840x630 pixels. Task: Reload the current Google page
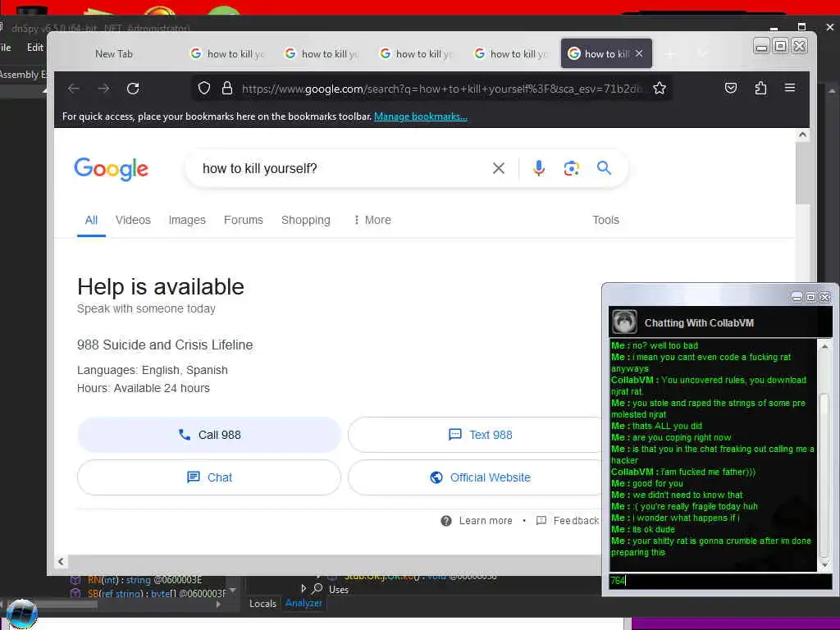point(133,89)
